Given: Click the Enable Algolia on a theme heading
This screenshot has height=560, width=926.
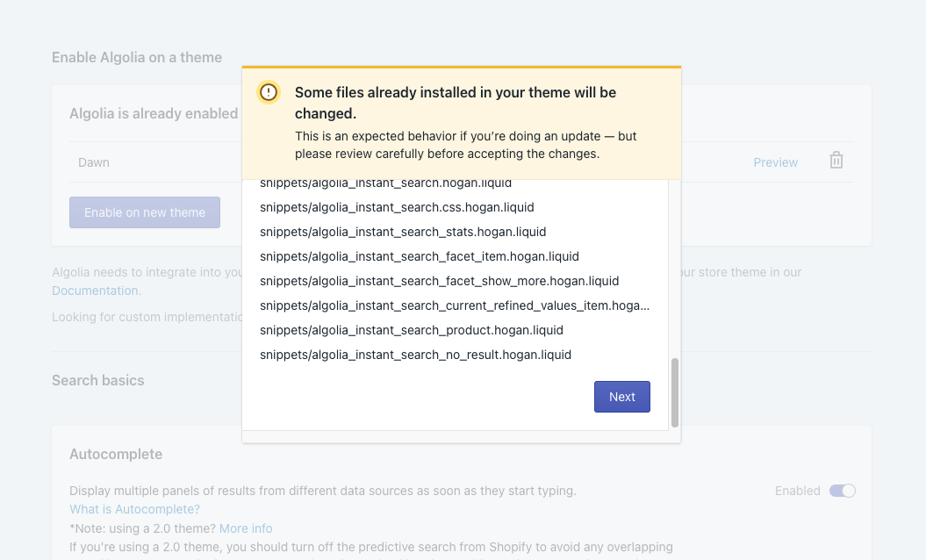Looking at the screenshot, I should 137,57.
